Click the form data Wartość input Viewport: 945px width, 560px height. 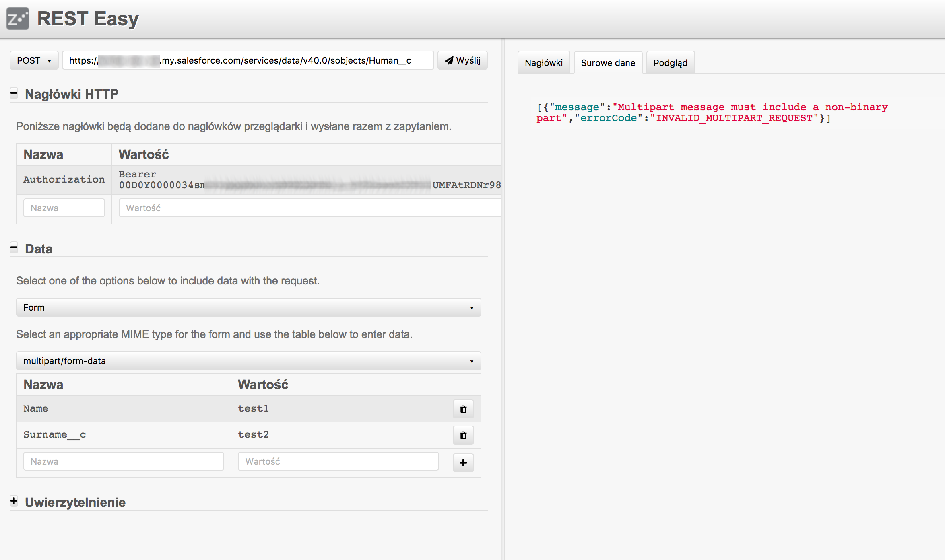click(338, 461)
